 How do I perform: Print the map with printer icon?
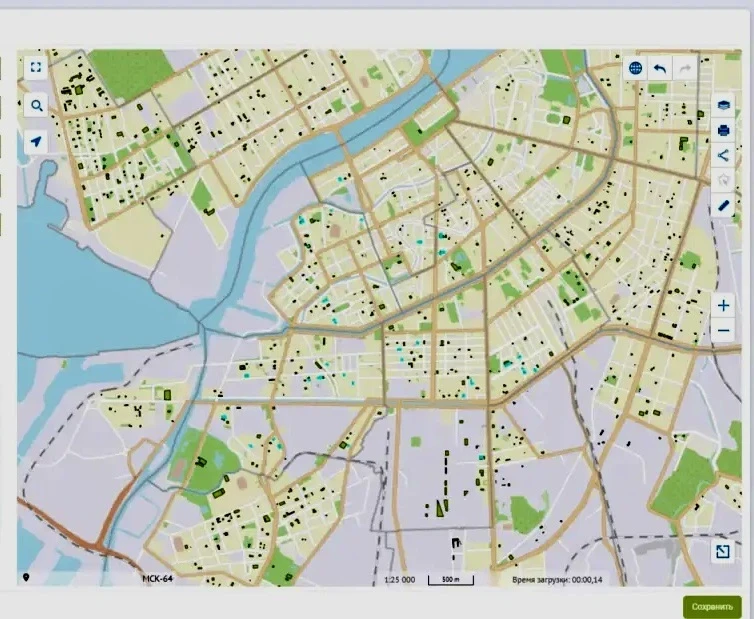723,130
